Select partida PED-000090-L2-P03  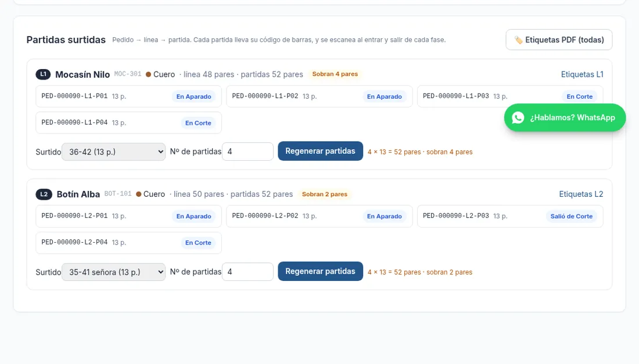tap(510, 216)
